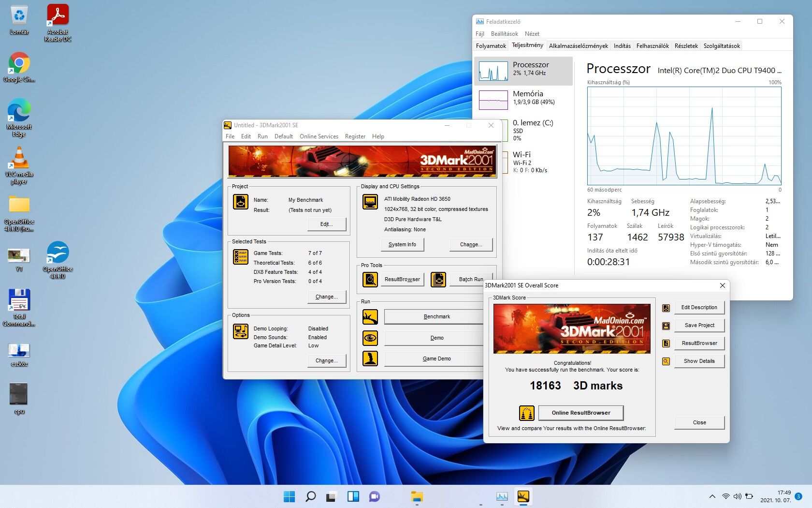This screenshot has width=812, height=508.
Task: Click the Demo eye icon in Run
Action: [370, 338]
